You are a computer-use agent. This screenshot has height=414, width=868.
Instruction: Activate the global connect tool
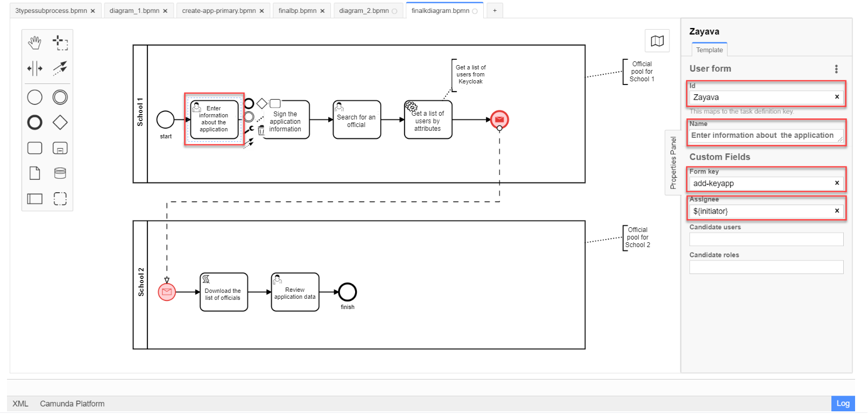tap(60, 68)
